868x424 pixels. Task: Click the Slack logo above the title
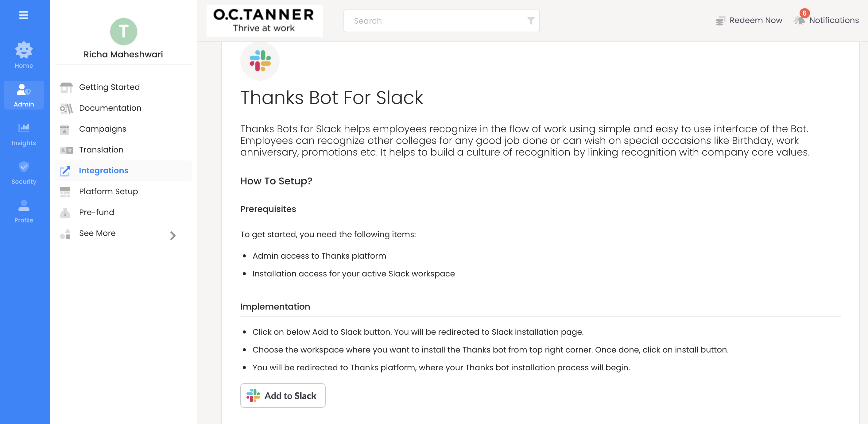coord(260,61)
